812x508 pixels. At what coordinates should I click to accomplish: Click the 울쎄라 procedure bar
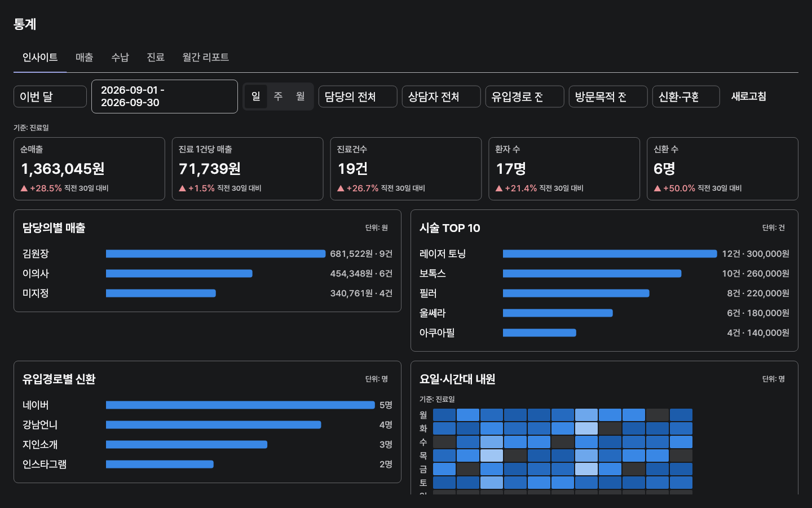pyautogui.click(x=558, y=313)
